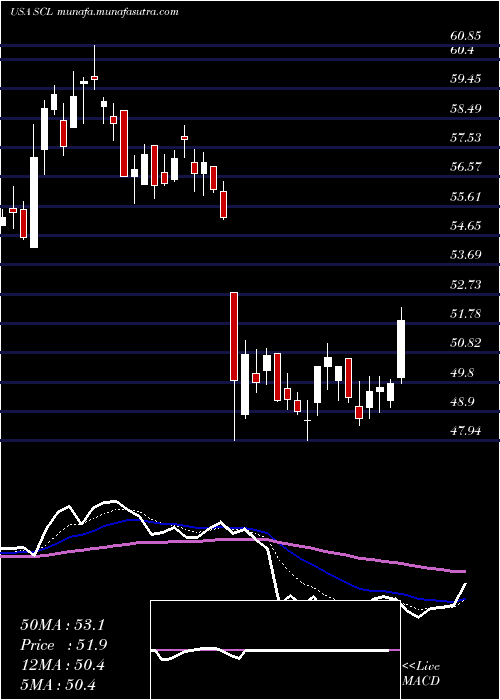
Task: Click the large red gap-down candle below 52.73
Action: pyautogui.click(x=234, y=336)
